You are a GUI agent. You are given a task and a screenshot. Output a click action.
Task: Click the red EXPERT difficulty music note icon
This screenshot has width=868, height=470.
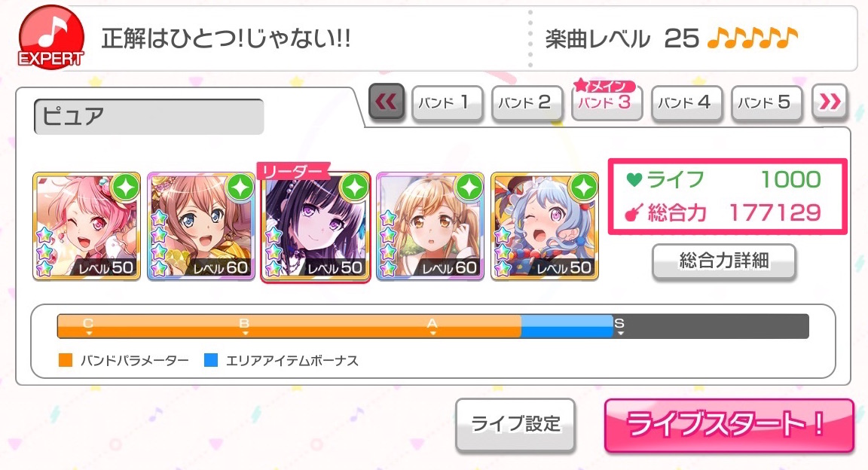tap(51, 37)
